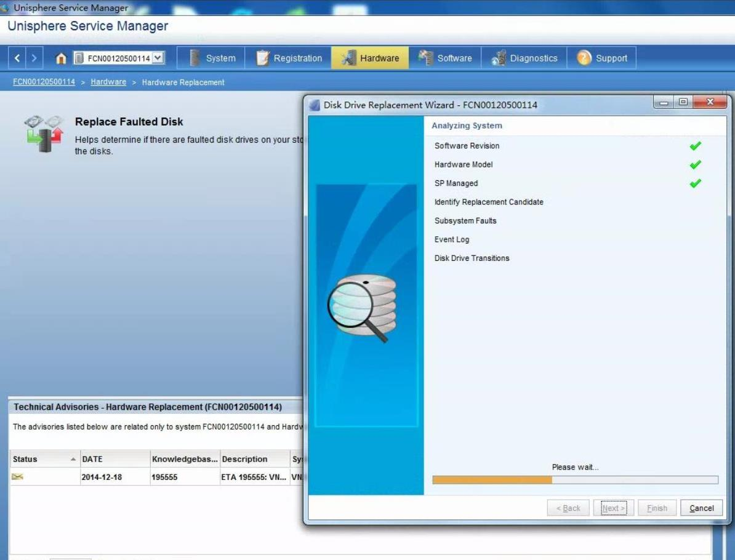Open the Replace Faulted Disk heading

pyautogui.click(x=129, y=122)
